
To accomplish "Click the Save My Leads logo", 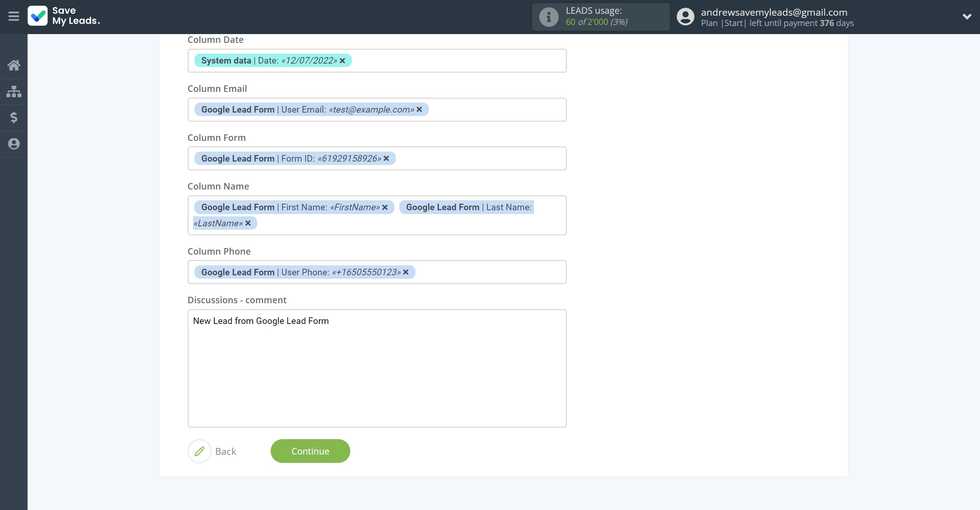I will [64, 16].
